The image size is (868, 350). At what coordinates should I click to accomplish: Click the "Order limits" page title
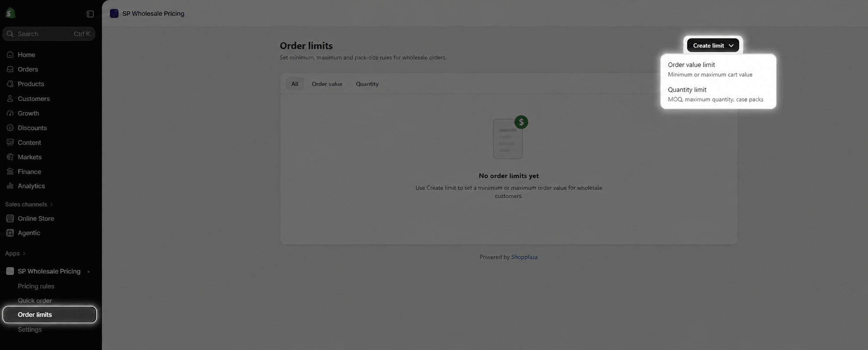(x=306, y=46)
